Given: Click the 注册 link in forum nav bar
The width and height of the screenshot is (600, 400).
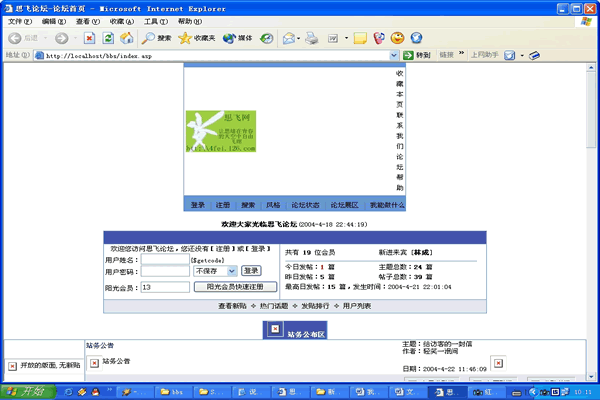Looking at the screenshot, I should click(x=223, y=204).
